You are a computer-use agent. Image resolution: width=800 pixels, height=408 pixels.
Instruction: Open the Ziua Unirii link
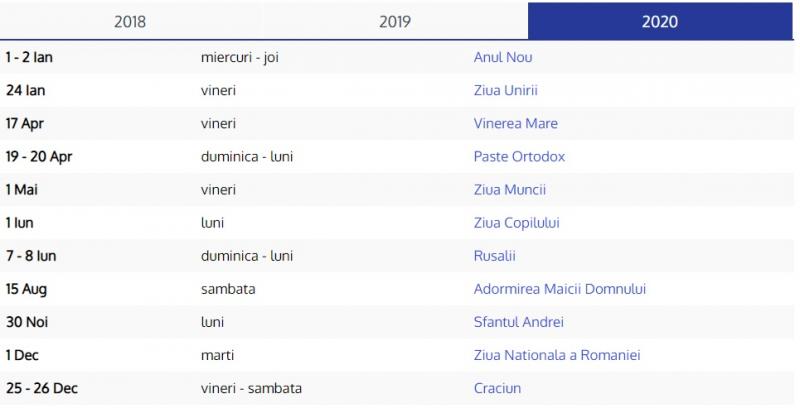506,90
